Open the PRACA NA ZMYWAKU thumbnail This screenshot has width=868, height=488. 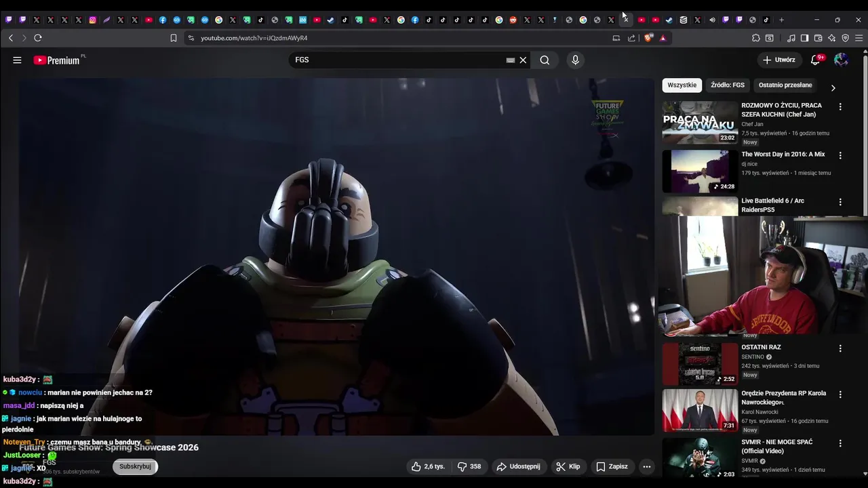(x=700, y=123)
